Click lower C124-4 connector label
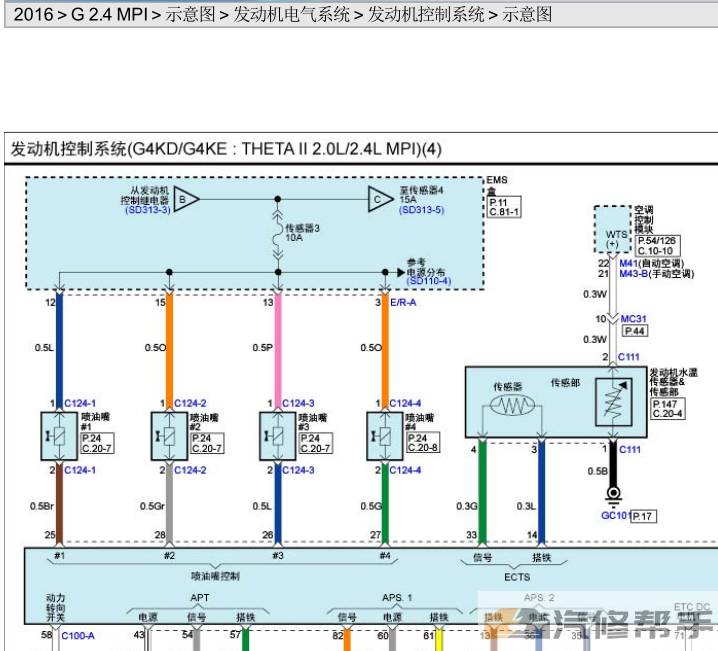718x651 pixels. pos(405,470)
